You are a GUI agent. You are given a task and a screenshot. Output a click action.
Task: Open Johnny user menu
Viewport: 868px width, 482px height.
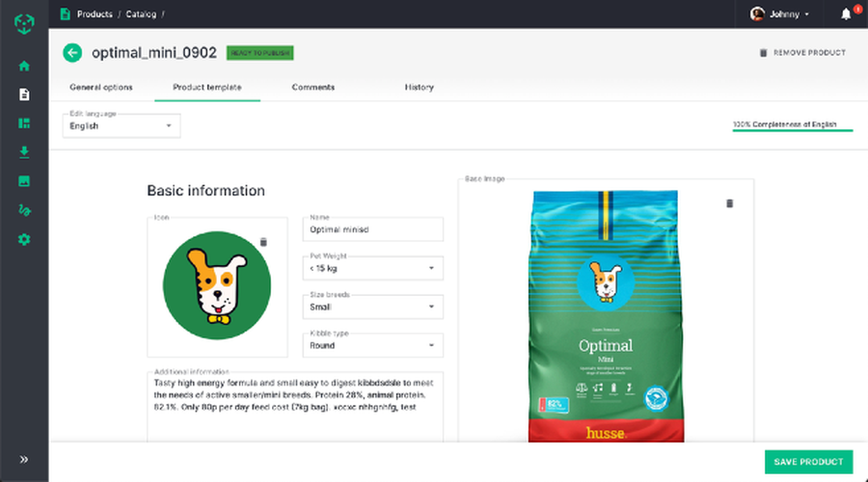[x=780, y=14]
